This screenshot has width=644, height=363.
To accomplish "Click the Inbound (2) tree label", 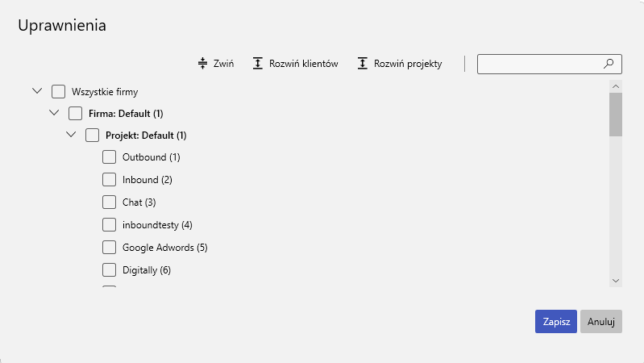I will (x=147, y=180).
